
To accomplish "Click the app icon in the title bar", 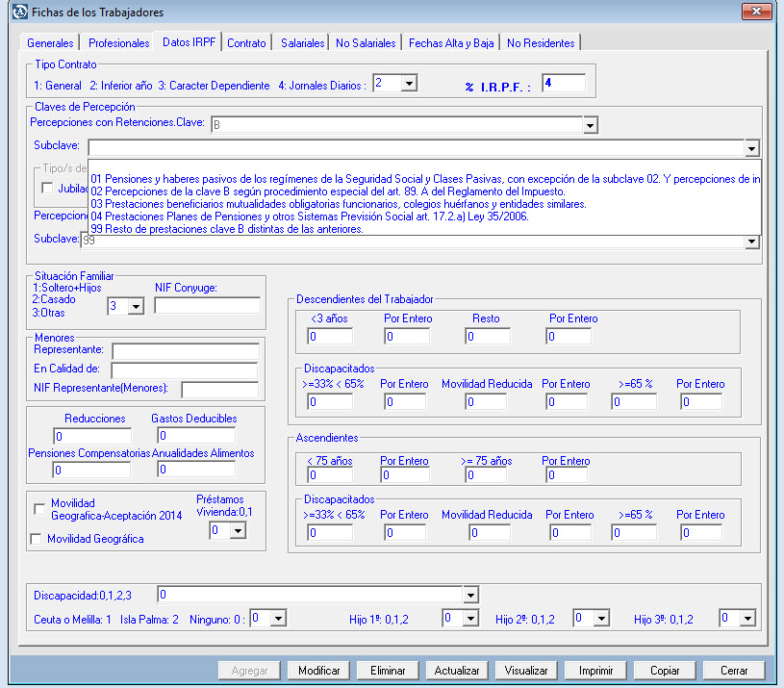I will pos(17,13).
